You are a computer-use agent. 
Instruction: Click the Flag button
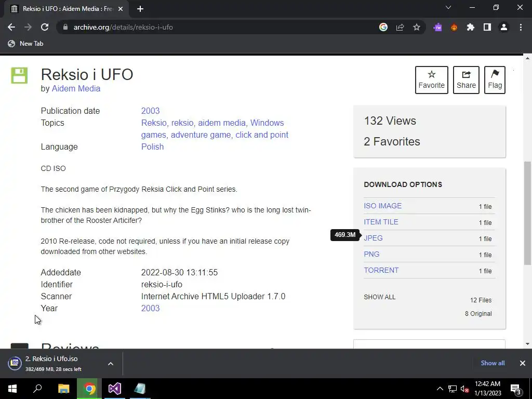pos(495,79)
